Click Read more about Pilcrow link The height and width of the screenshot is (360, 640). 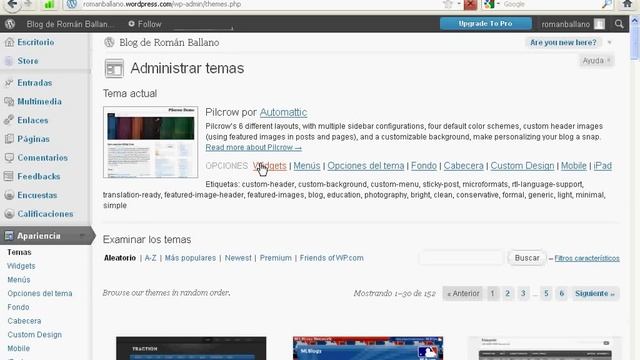tap(253, 147)
